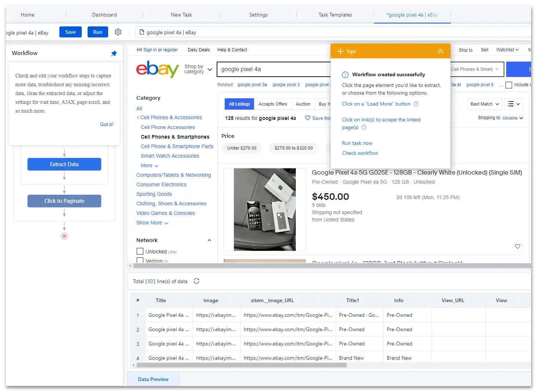Click the Run button

(98, 32)
